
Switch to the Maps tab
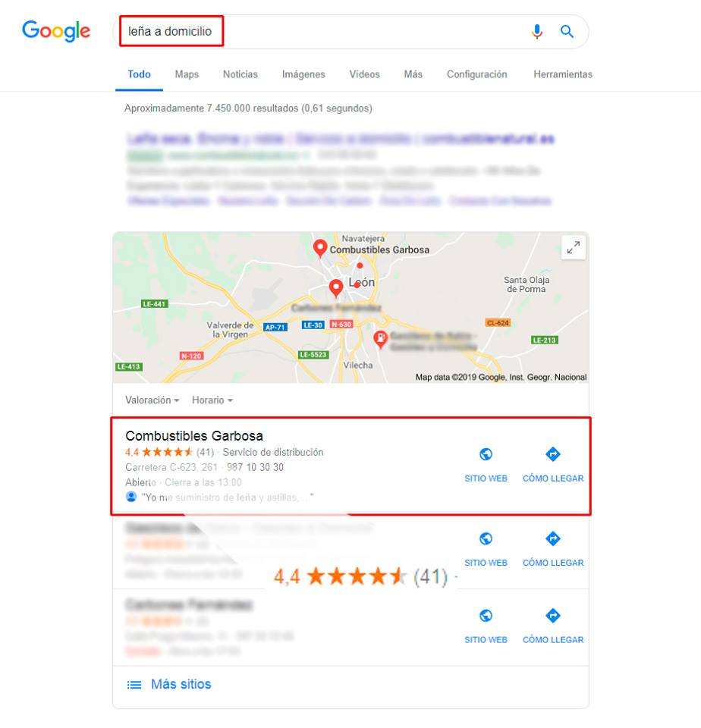pos(187,74)
